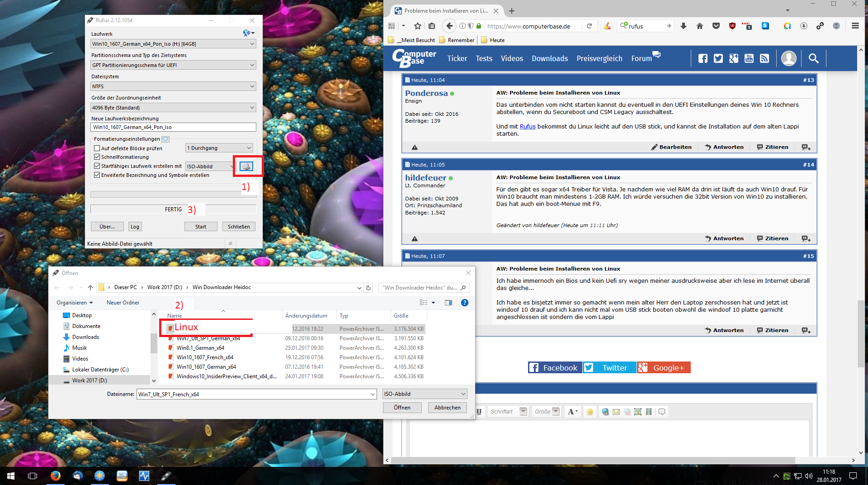Open the Firefox downloads arrow icon
The image size is (868, 485).
pyautogui.click(x=684, y=26)
